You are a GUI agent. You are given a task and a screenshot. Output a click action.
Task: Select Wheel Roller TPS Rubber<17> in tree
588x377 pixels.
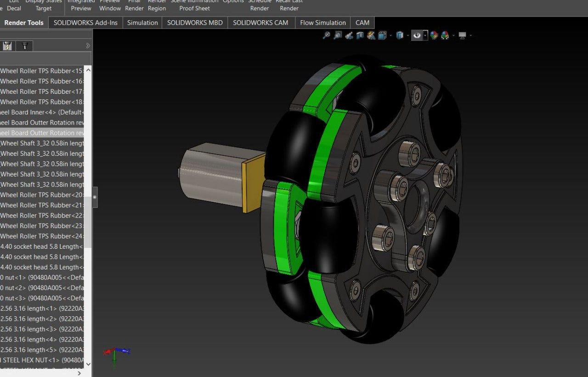pos(42,91)
